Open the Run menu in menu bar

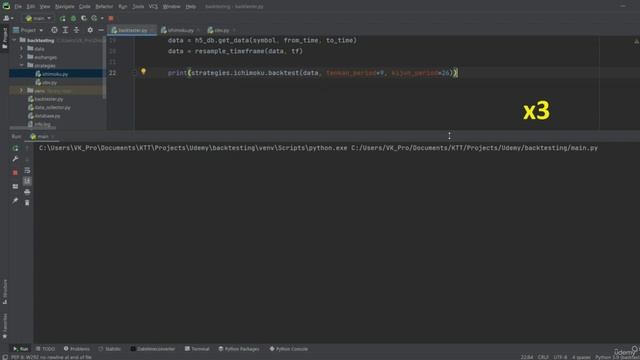click(x=122, y=7)
